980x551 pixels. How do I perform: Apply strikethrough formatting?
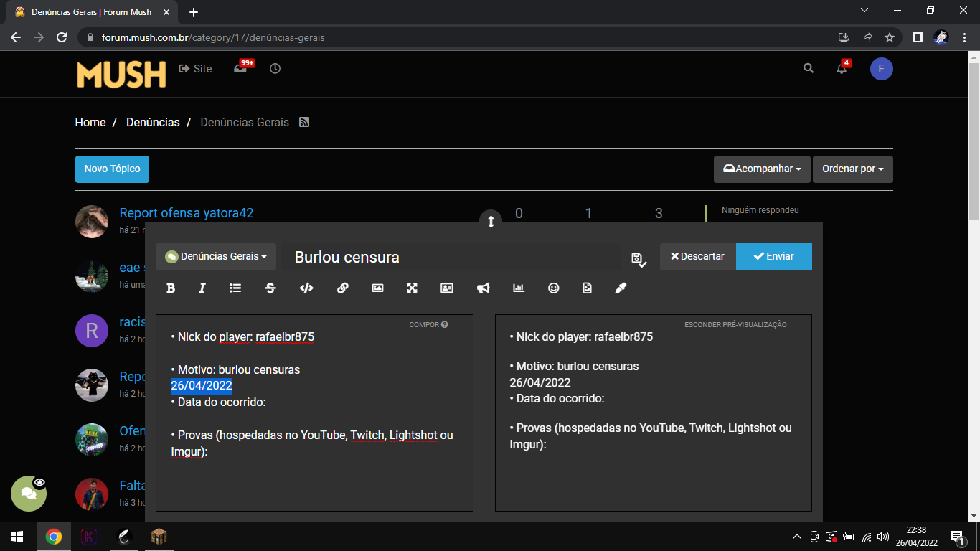point(270,288)
